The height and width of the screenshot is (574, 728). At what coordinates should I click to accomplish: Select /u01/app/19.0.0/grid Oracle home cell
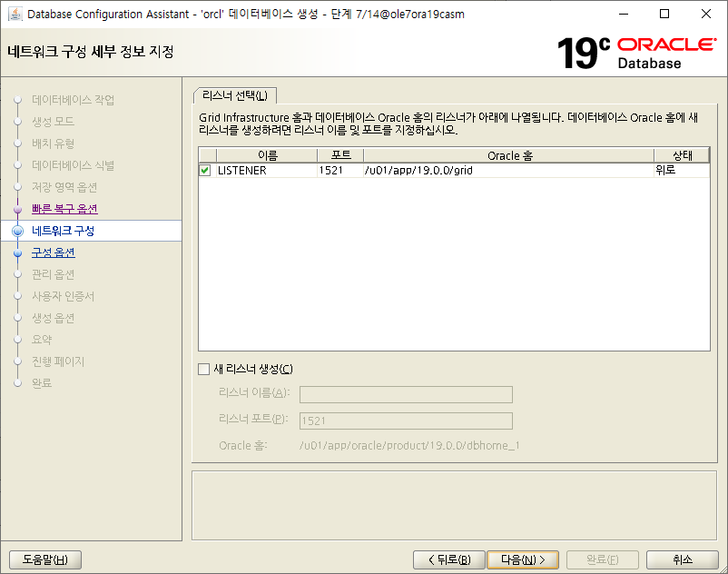point(509,171)
